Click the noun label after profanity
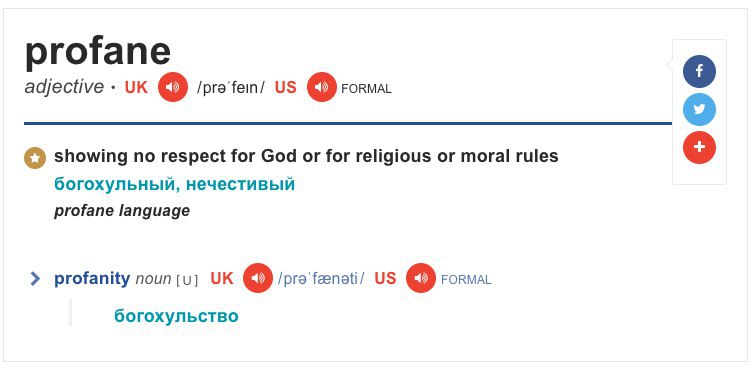This screenshot has width=751, height=365. click(x=153, y=279)
